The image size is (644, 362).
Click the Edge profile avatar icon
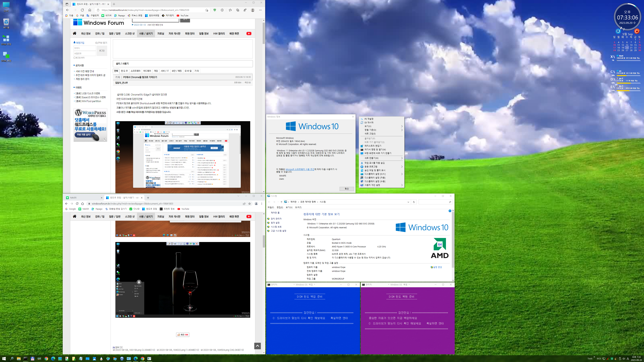[253, 10]
